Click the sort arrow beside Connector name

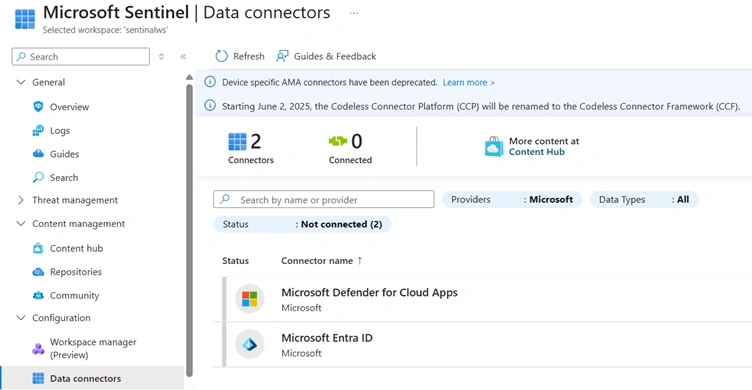360,260
